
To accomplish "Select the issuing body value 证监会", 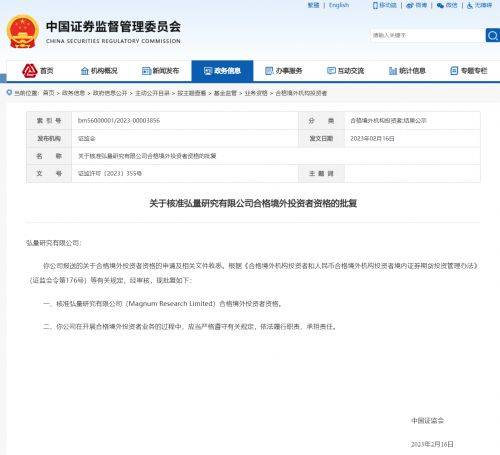I will pos(86,139).
